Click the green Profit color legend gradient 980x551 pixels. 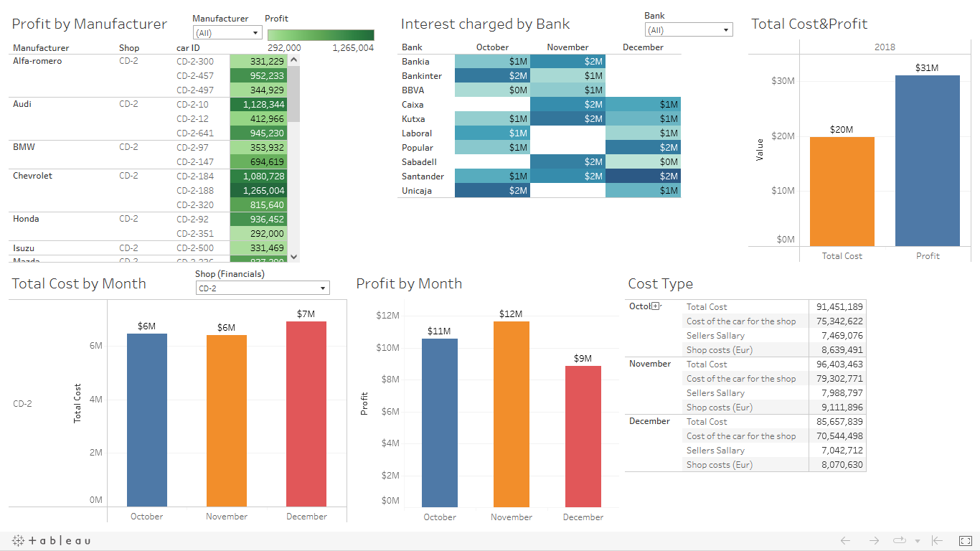pos(321,35)
